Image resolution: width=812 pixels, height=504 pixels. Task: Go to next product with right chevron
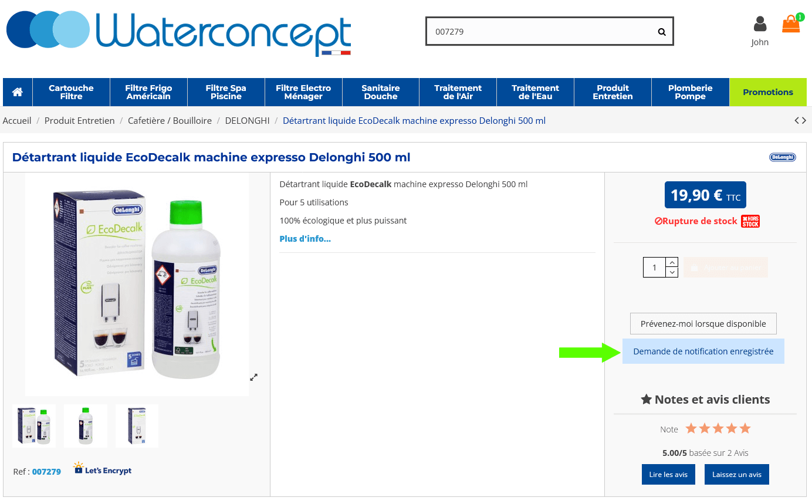pos(804,120)
